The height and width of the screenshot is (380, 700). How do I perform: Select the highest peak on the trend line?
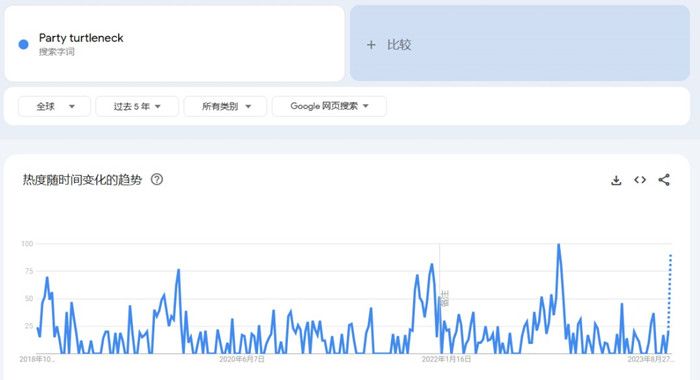tap(558, 245)
